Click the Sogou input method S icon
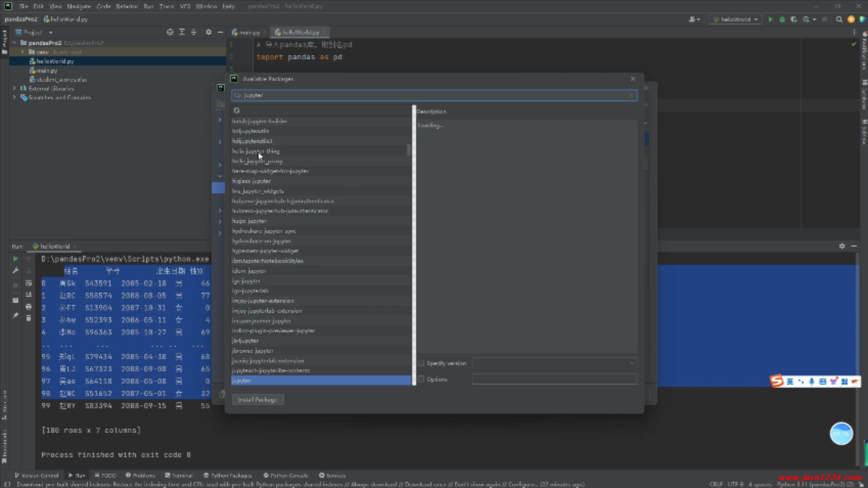 pos(777,381)
